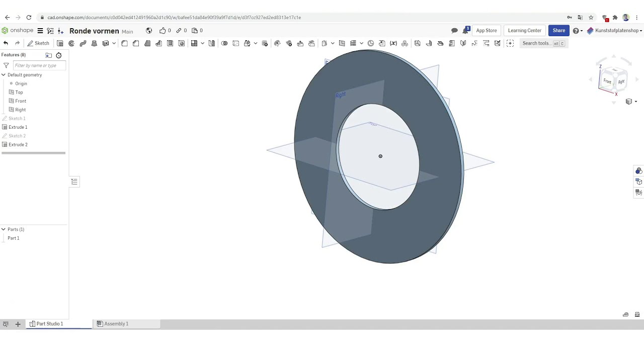Click the Undo arrow
Image resolution: width=644 pixels, height=362 pixels.
tap(6, 43)
